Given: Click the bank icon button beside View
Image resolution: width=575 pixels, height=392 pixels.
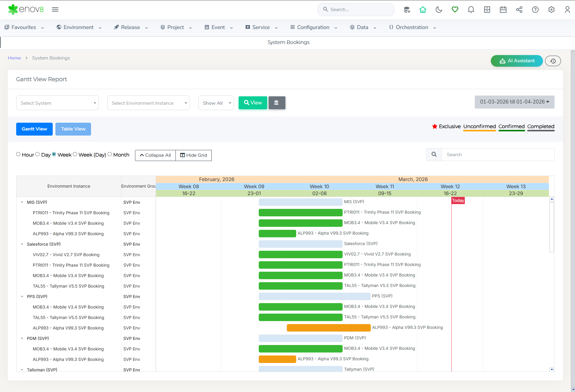Looking at the screenshot, I should pos(277,103).
